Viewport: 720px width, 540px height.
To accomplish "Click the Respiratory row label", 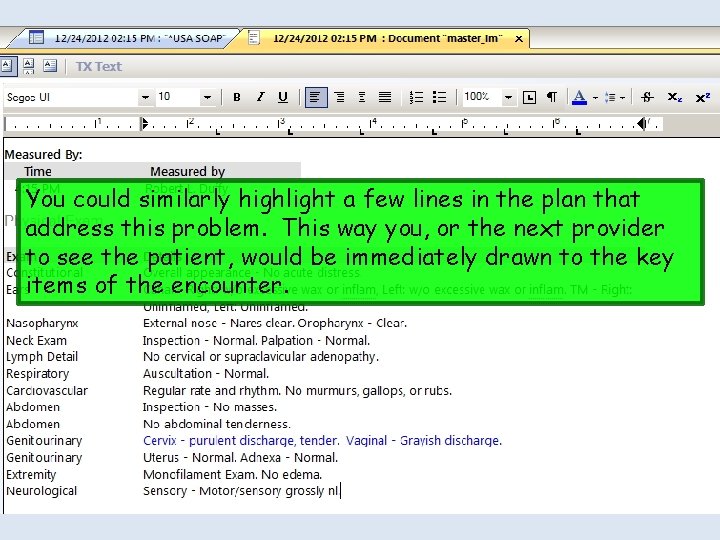I will point(38,374).
